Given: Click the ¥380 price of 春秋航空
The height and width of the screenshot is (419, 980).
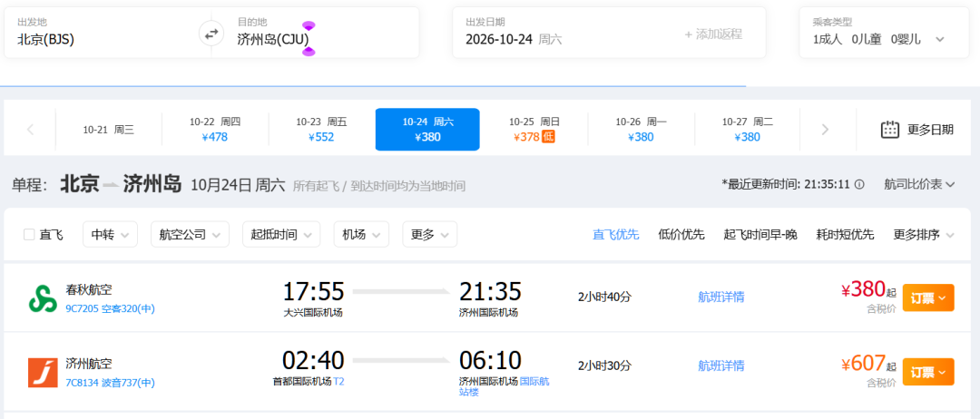Looking at the screenshot, I should [863, 289].
